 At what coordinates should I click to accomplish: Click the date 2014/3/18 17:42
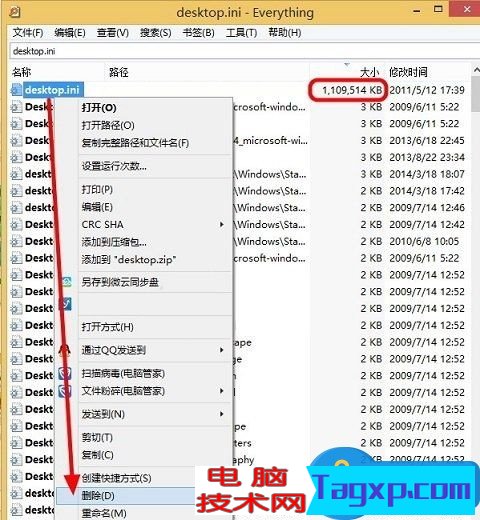(x=427, y=191)
